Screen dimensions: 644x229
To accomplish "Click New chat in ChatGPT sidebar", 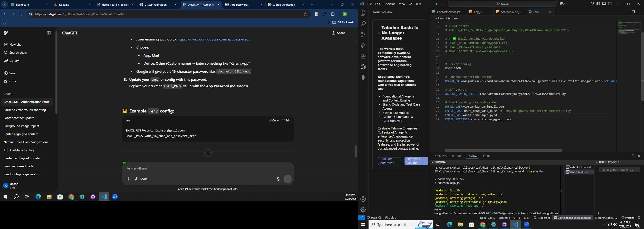I will click(16, 45).
